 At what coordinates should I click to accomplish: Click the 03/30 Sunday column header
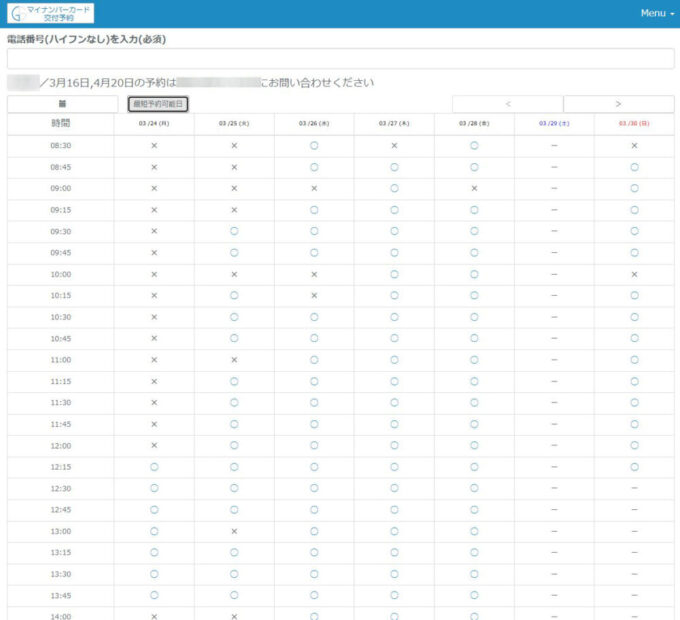[634, 124]
